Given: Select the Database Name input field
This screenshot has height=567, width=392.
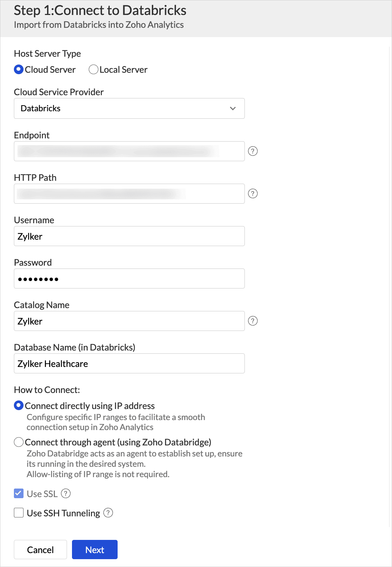Looking at the screenshot, I should 129,363.
